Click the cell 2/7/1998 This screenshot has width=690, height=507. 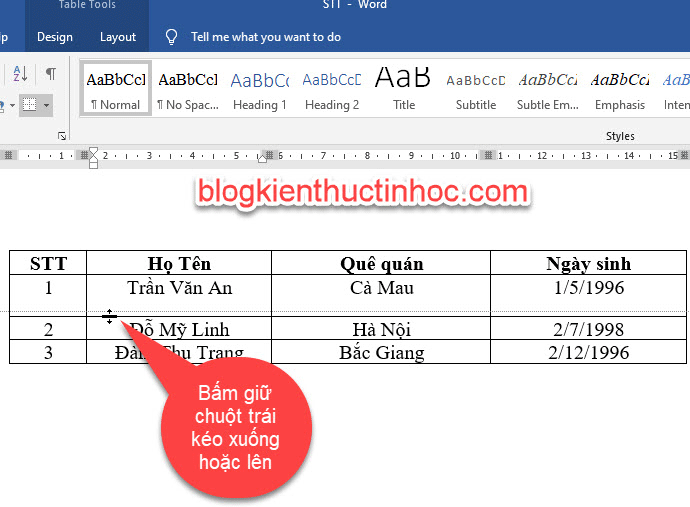click(588, 328)
